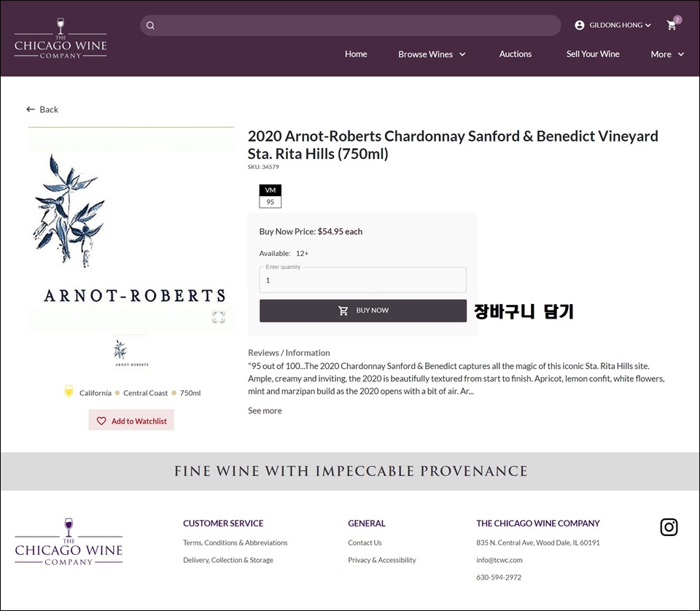The width and height of the screenshot is (700, 611).
Task: Expand the More menu
Action: coord(667,54)
